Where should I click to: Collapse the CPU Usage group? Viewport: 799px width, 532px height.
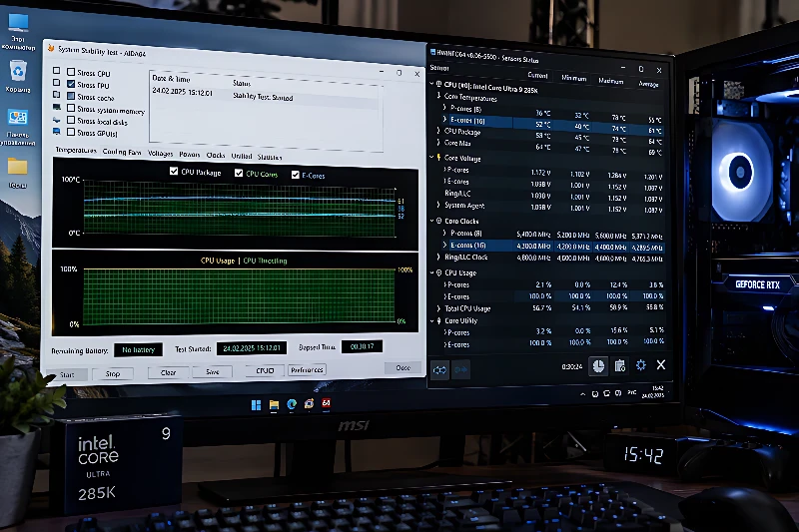pos(431,272)
